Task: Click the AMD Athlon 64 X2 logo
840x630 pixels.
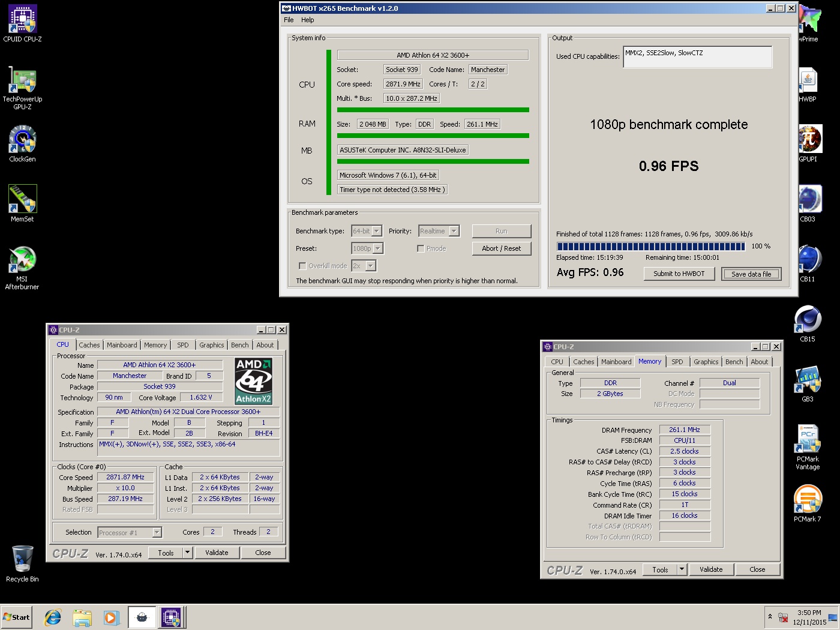Action: [253, 381]
